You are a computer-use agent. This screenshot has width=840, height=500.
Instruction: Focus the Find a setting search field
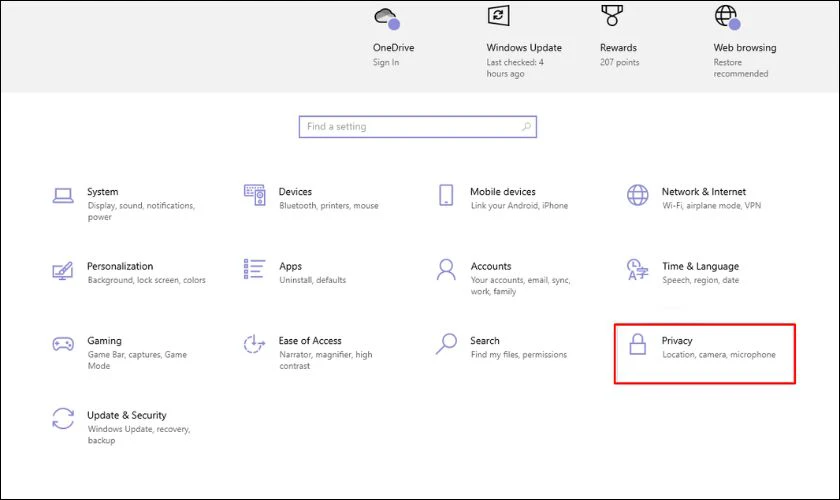point(418,127)
